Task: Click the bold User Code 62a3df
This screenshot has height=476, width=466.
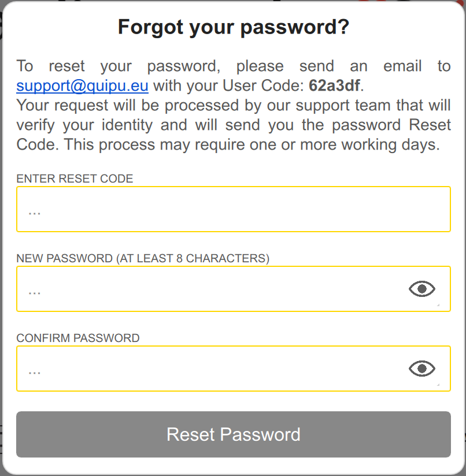Action: pyautogui.click(x=334, y=86)
